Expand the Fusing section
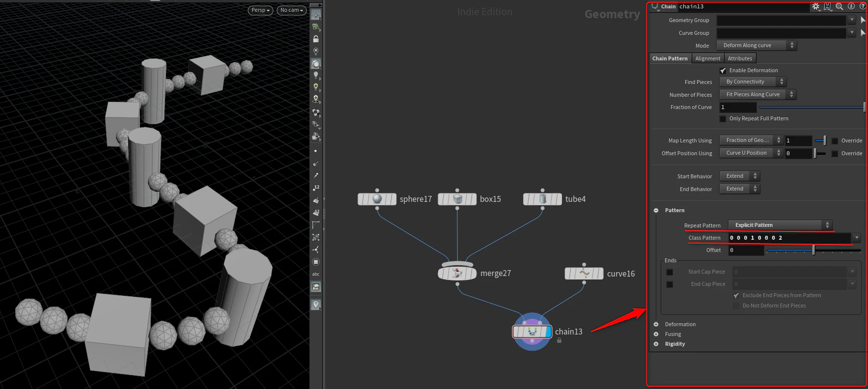The width and height of the screenshot is (868, 389). pyautogui.click(x=656, y=334)
